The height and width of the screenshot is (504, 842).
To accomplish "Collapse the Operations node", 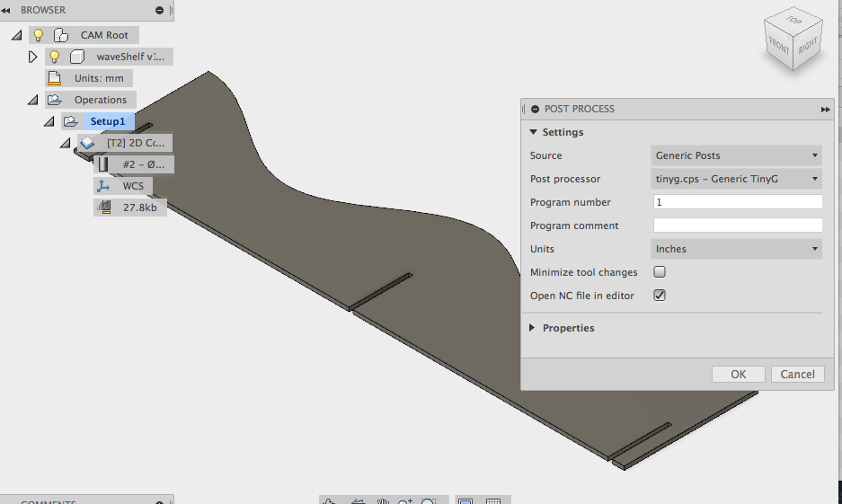I will 32,100.
